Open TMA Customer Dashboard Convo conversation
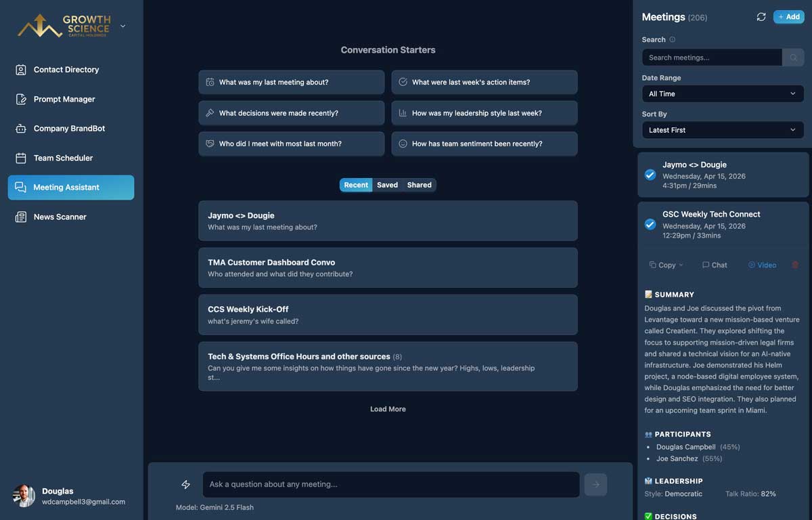This screenshot has height=520, width=812. [x=388, y=267]
